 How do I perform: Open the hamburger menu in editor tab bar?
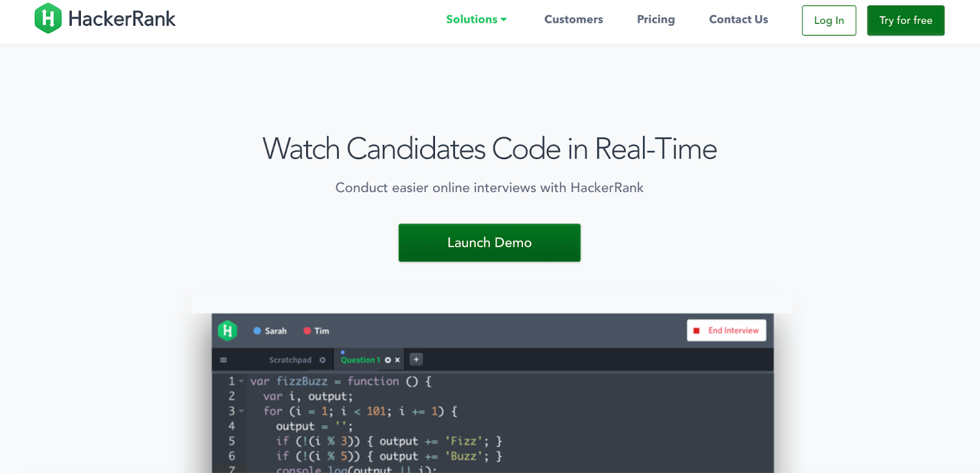click(224, 360)
